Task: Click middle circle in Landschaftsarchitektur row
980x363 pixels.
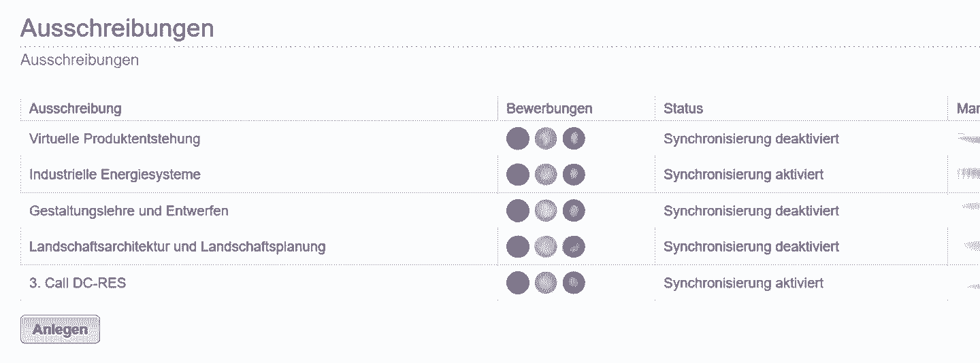Action: [546, 246]
